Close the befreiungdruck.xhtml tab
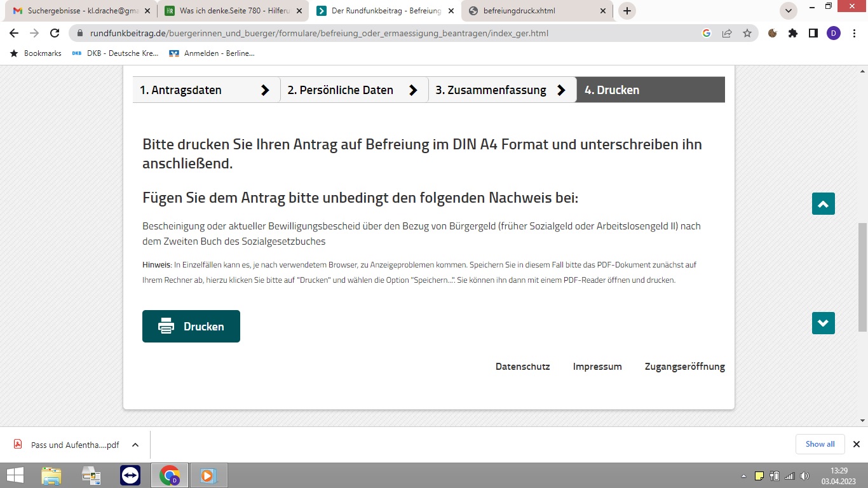Viewport: 868px width, 488px height. coord(602,11)
